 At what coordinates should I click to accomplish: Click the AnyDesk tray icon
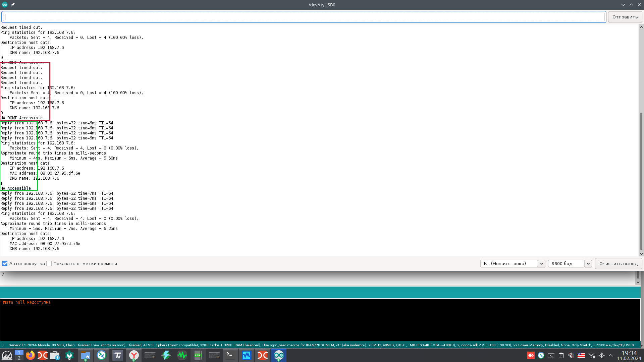[531, 355]
